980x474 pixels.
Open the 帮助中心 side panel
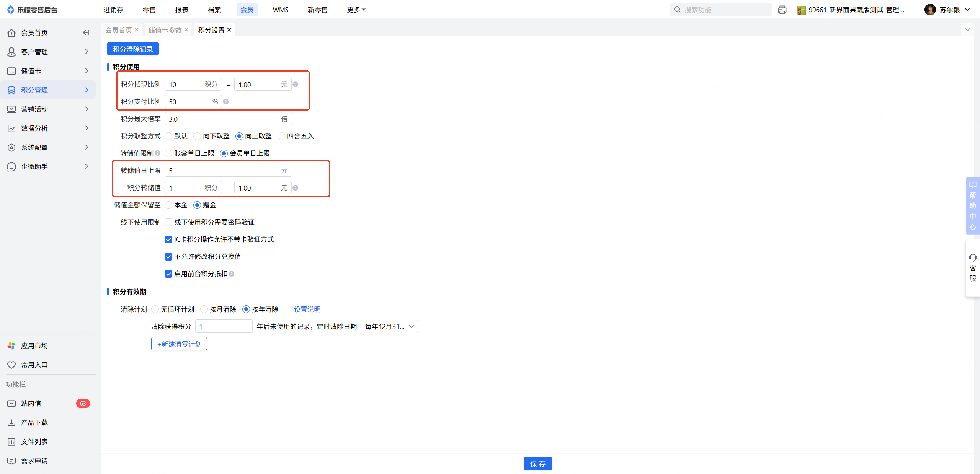(x=973, y=205)
